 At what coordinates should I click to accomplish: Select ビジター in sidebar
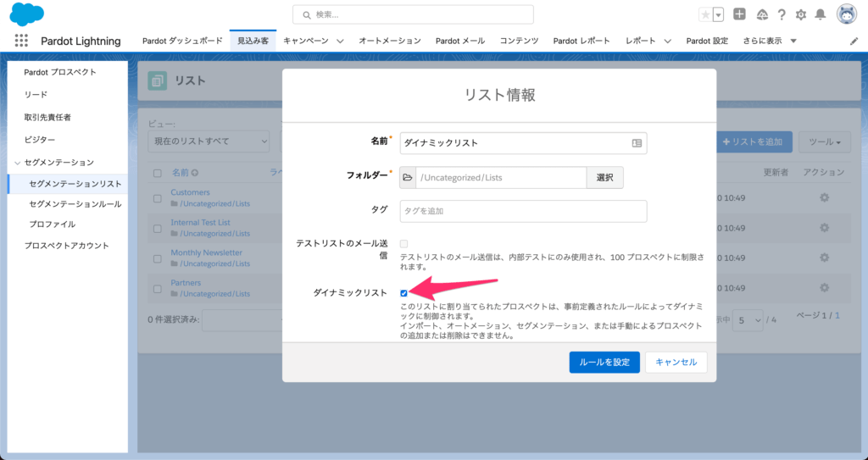tap(40, 140)
